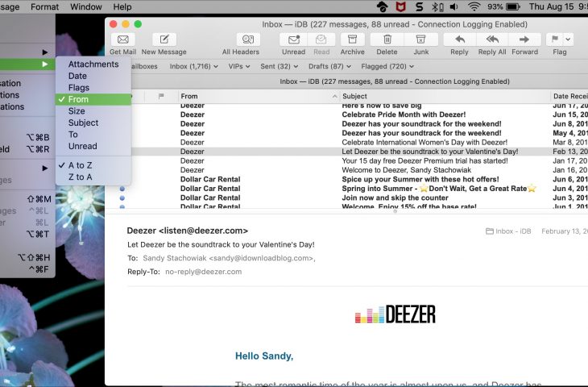The height and width of the screenshot is (387, 588).
Task: Open the Flag color dropdown arrow
Action: (x=568, y=40)
